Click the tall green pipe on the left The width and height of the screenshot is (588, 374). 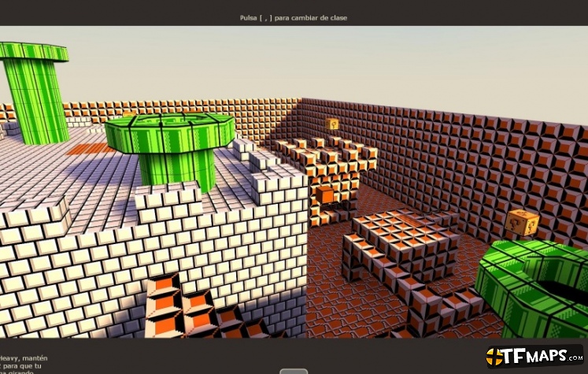[x=35, y=93]
